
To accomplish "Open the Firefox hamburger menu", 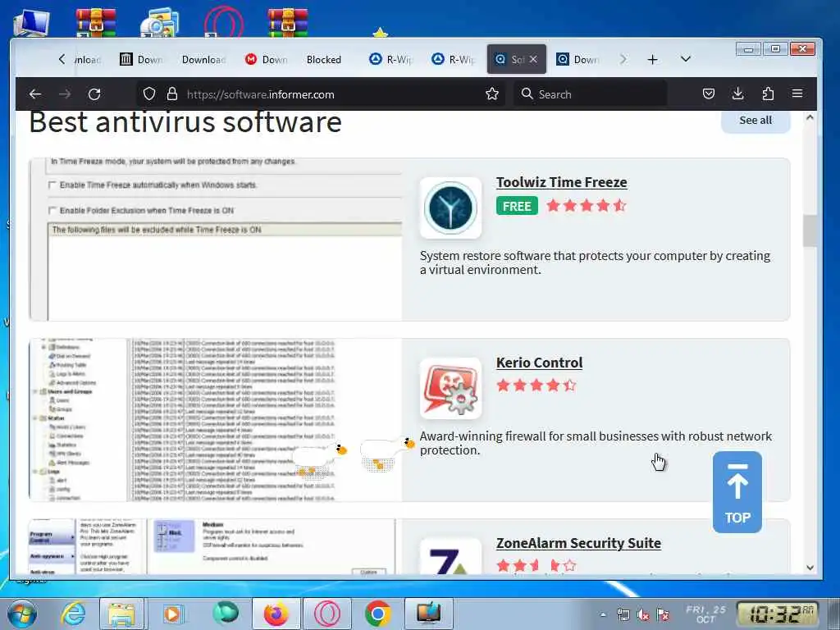I will 797,94.
